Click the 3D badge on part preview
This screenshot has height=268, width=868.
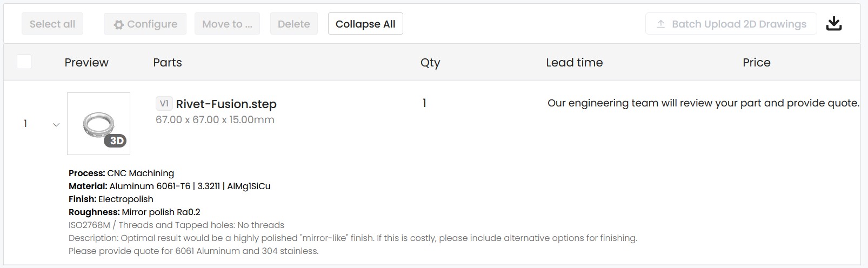click(x=115, y=141)
